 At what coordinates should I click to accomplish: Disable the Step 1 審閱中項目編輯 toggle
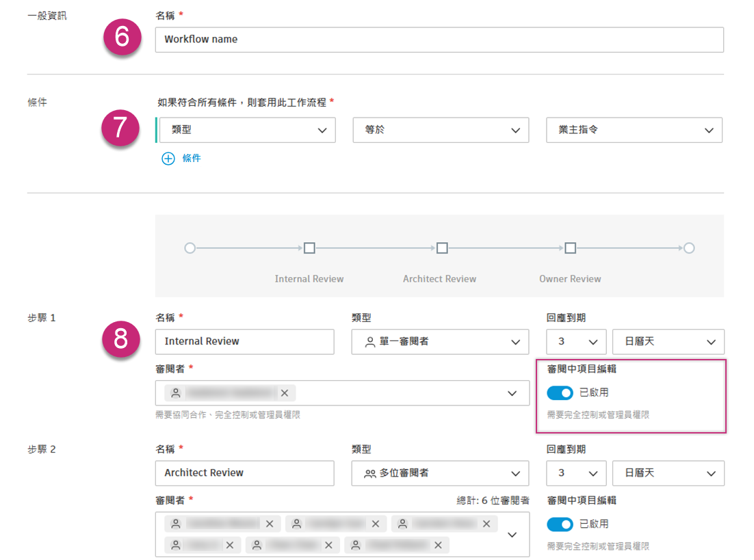tap(560, 393)
